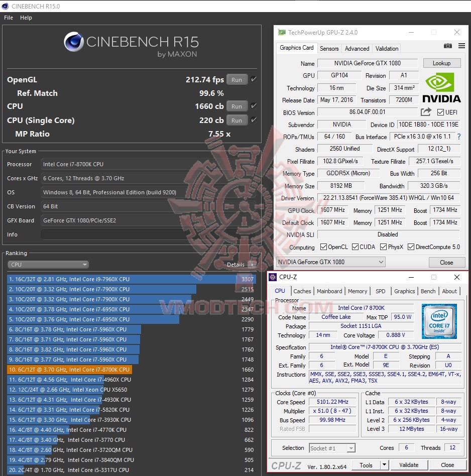Run the CPU Single Core benchmark
Image resolution: width=471 pixels, height=476 pixels.
[237, 120]
